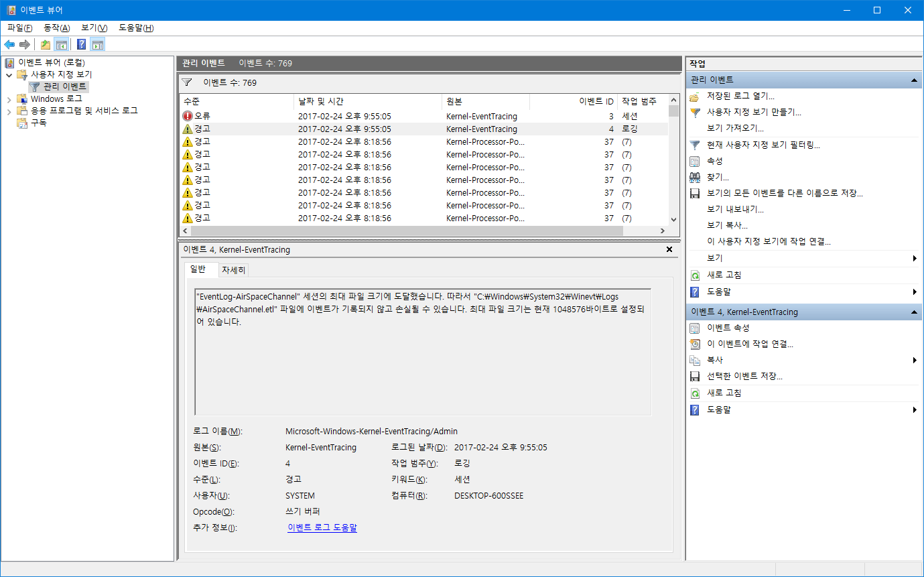
Task: Click the error icon on the 오류 row
Action: coord(188,116)
